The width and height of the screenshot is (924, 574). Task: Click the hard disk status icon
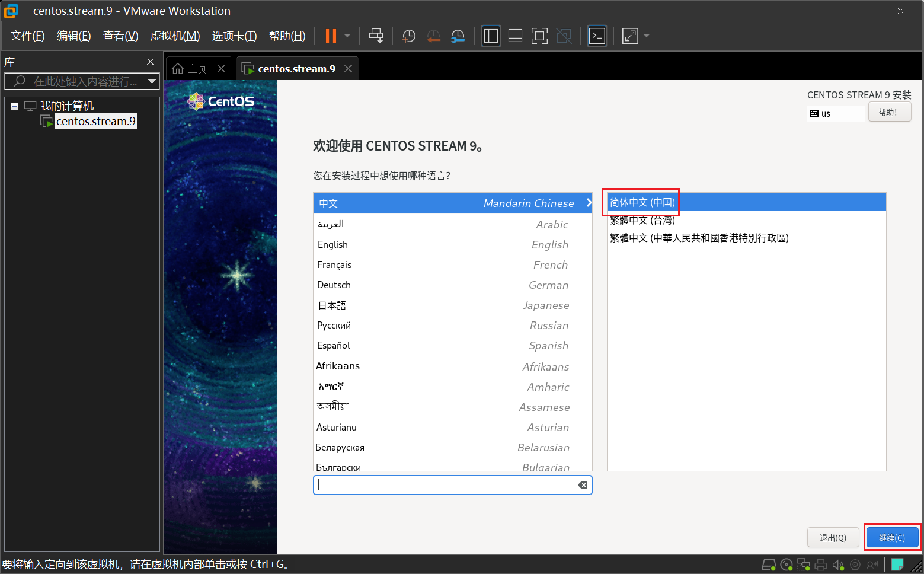pos(769,565)
